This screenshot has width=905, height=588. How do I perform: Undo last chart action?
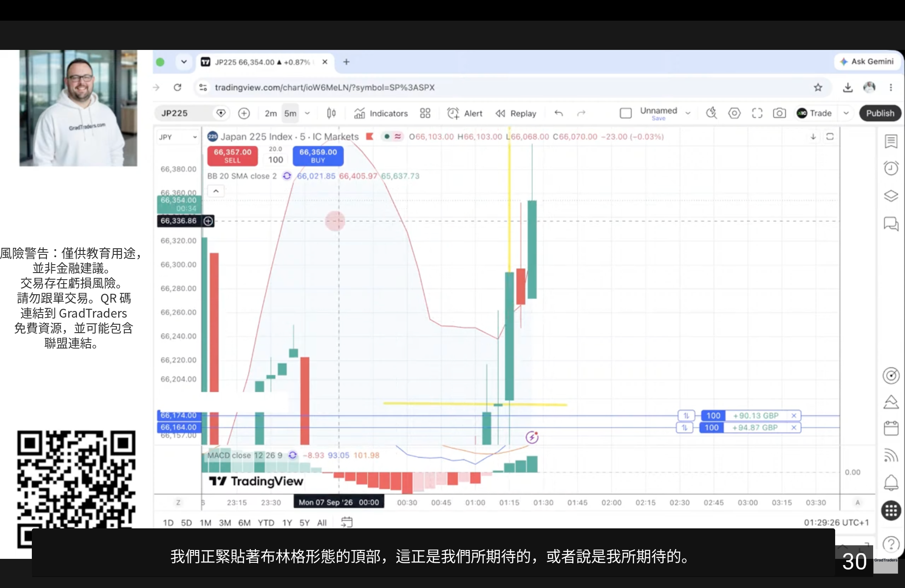pyautogui.click(x=559, y=114)
